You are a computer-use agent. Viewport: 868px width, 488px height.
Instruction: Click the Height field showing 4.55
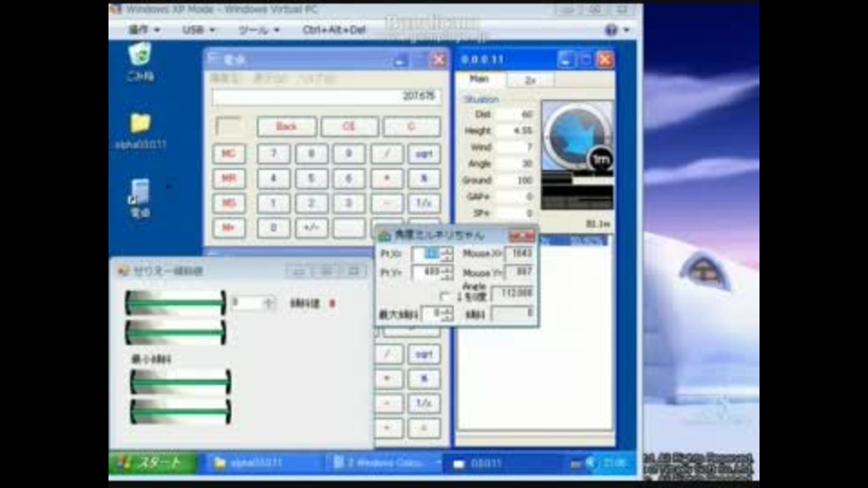pyautogui.click(x=515, y=130)
